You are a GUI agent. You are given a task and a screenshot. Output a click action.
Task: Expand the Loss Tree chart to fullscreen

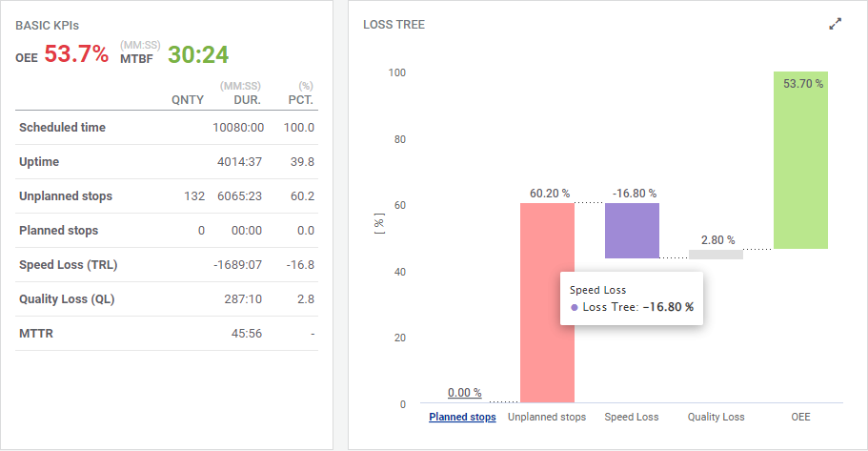pyautogui.click(x=835, y=25)
